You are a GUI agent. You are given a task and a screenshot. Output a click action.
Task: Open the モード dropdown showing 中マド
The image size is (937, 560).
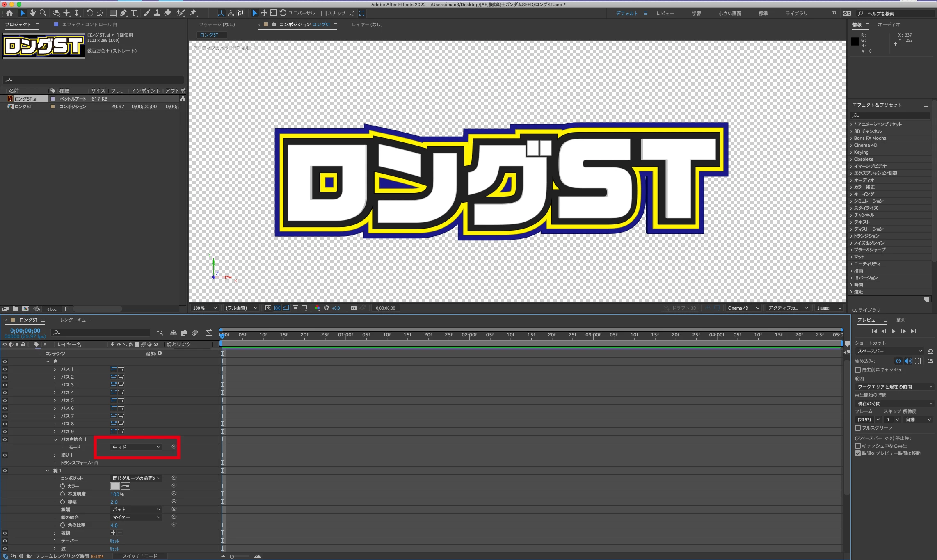tap(136, 447)
